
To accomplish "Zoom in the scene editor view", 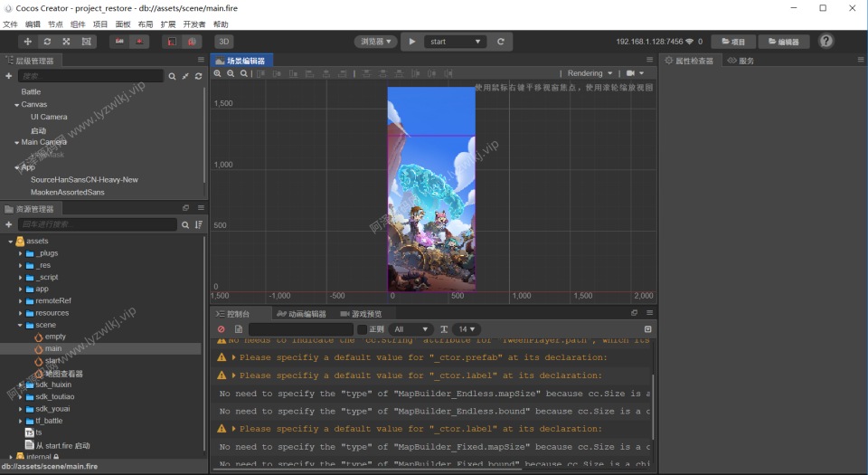I will (218, 73).
